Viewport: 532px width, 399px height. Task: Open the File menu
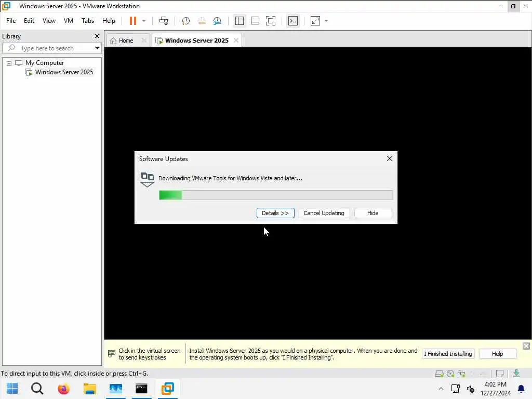click(x=11, y=21)
